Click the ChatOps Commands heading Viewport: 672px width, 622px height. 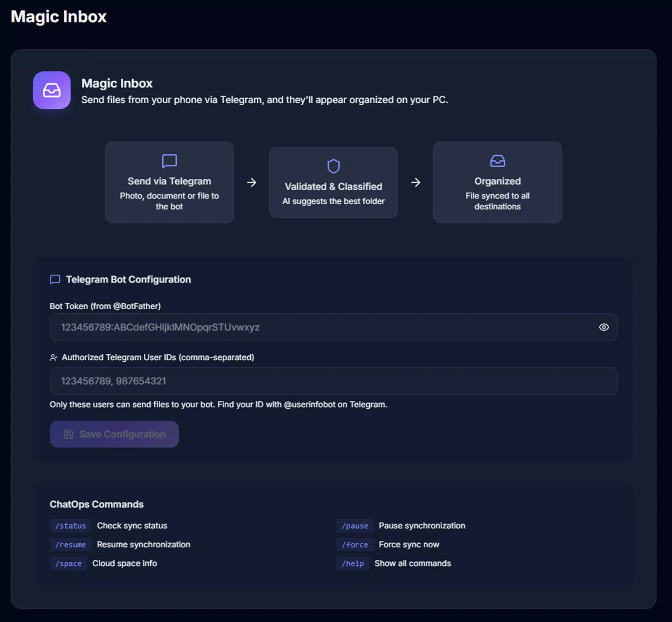[x=97, y=504]
